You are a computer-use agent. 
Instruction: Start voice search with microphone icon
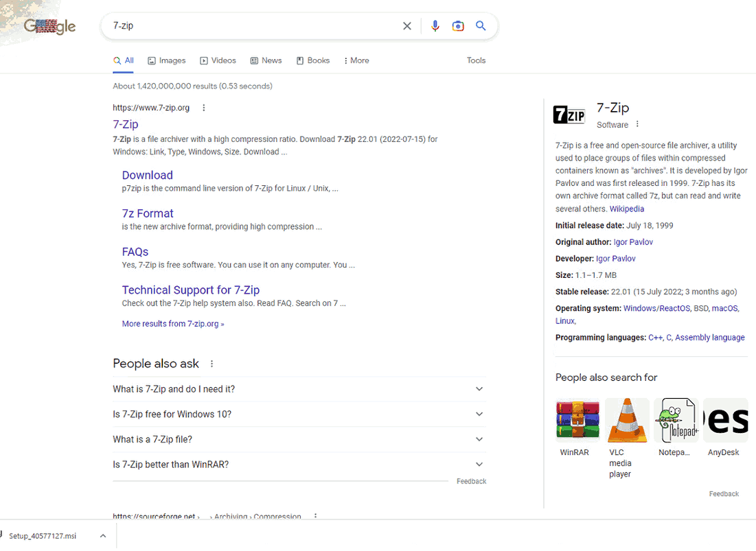click(435, 26)
